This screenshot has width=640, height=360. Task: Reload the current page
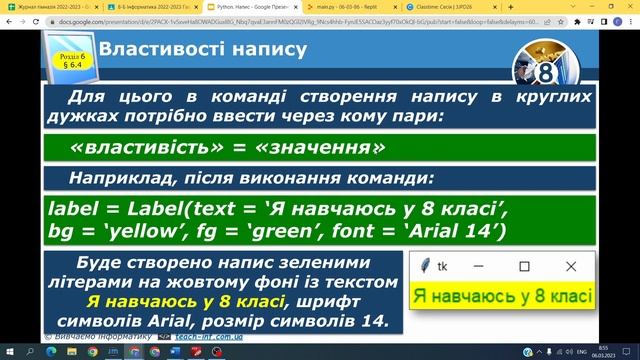tap(36, 22)
